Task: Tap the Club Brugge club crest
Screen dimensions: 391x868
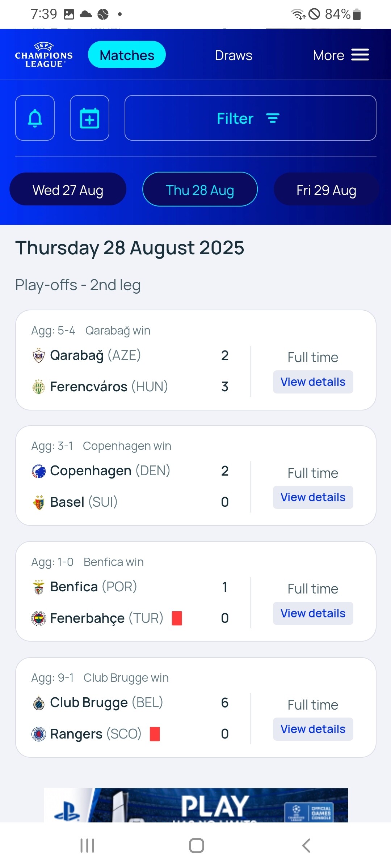Action: pos(39,703)
